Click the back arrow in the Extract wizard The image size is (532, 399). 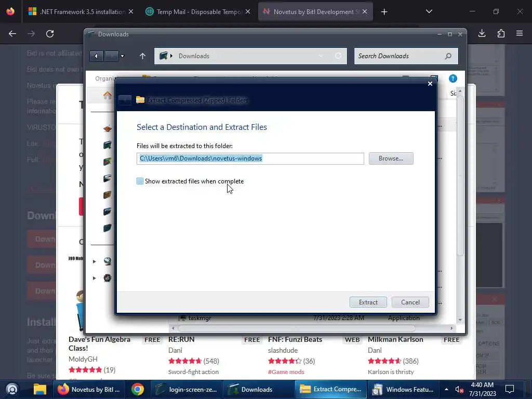[x=125, y=100]
